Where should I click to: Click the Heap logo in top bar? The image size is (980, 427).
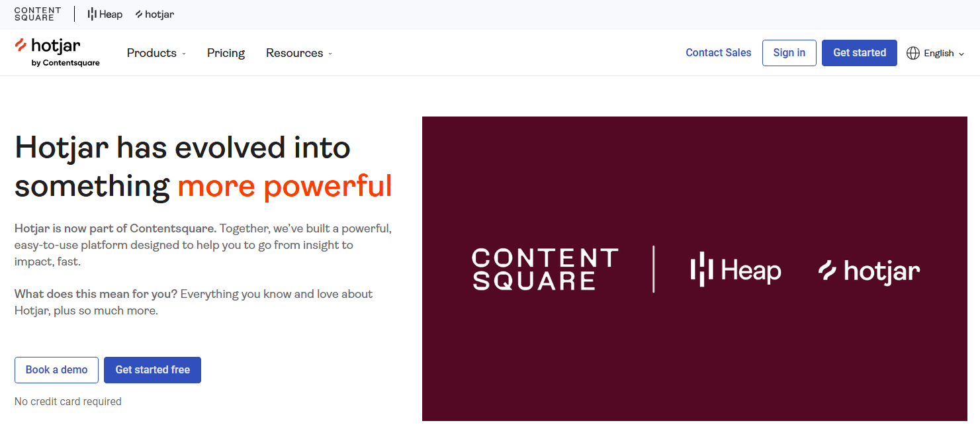105,14
